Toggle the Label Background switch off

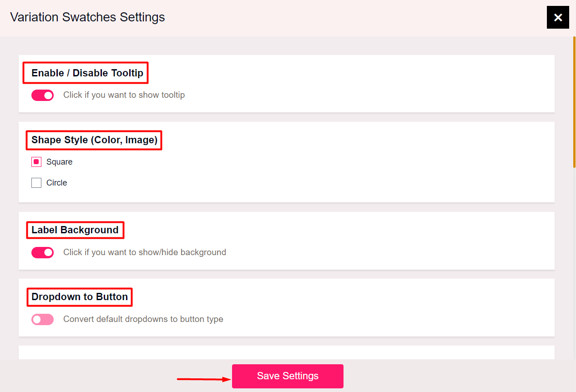tap(42, 252)
